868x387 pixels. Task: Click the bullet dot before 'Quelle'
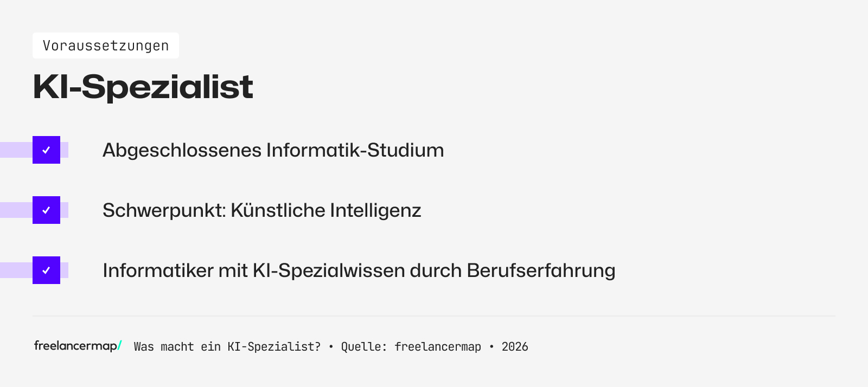click(331, 347)
